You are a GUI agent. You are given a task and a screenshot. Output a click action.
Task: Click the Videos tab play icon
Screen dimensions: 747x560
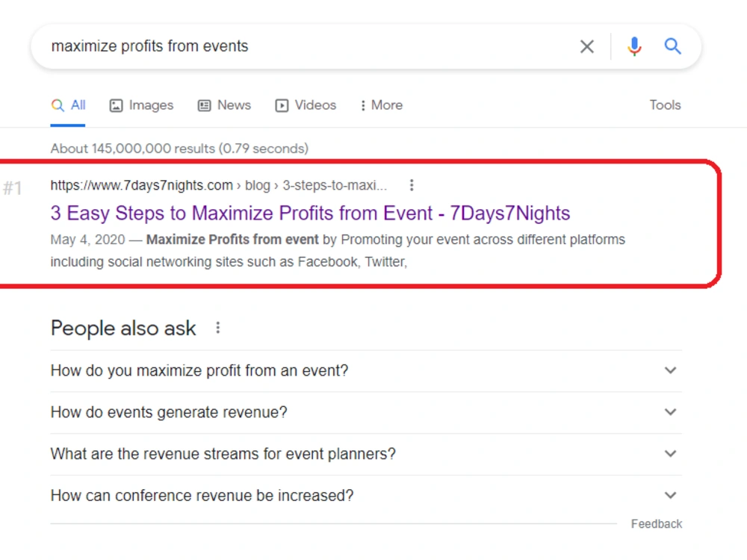[282, 105]
